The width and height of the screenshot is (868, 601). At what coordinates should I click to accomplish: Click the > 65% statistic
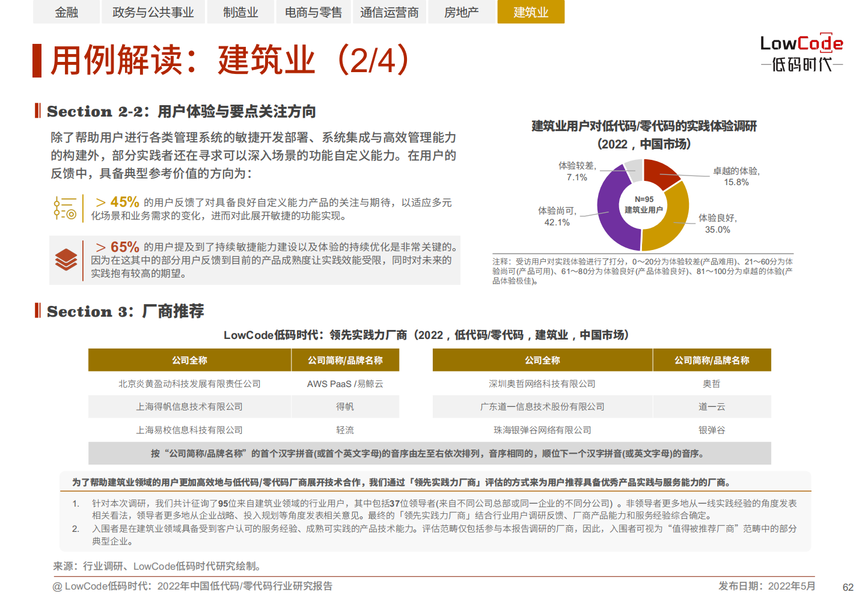117,247
